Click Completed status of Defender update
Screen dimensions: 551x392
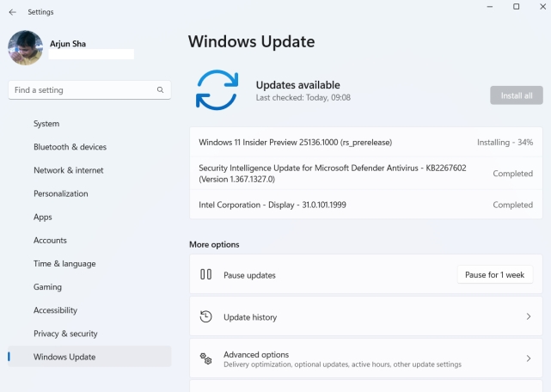tap(512, 174)
